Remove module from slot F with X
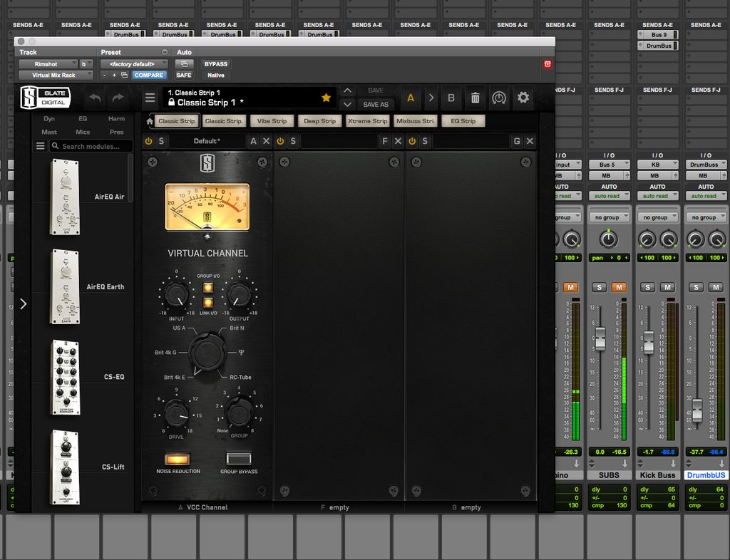Image resolution: width=730 pixels, height=560 pixels. [x=398, y=141]
